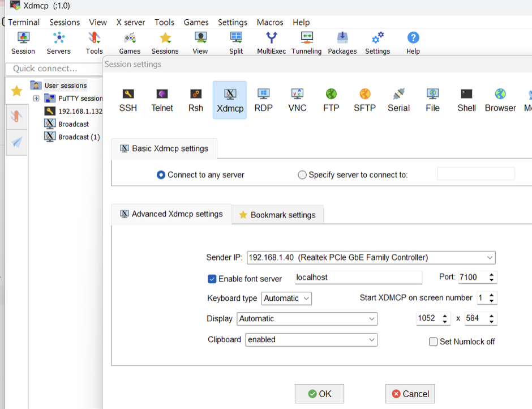Open the Settings gears toolbar icon
The width and height of the screenshot is (532, 409).
377,43
